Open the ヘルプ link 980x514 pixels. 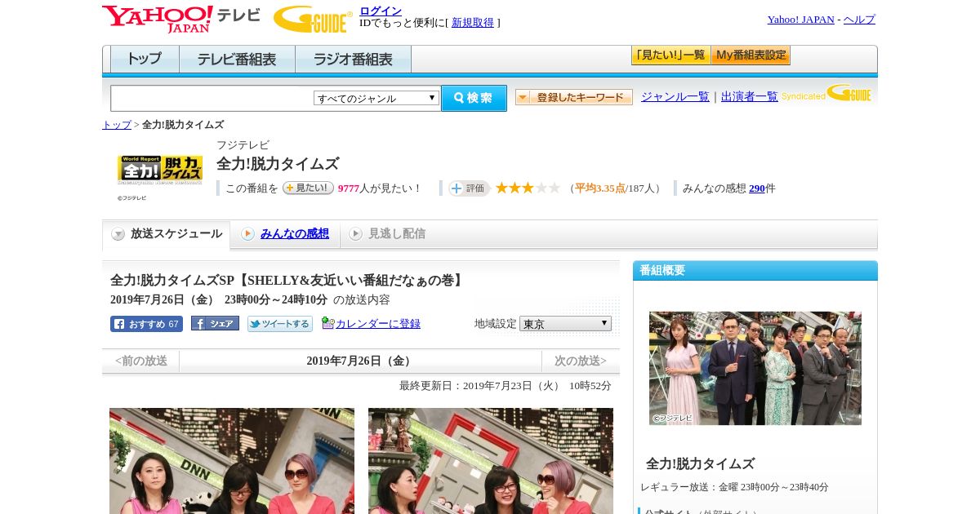(x=859, y=20)
